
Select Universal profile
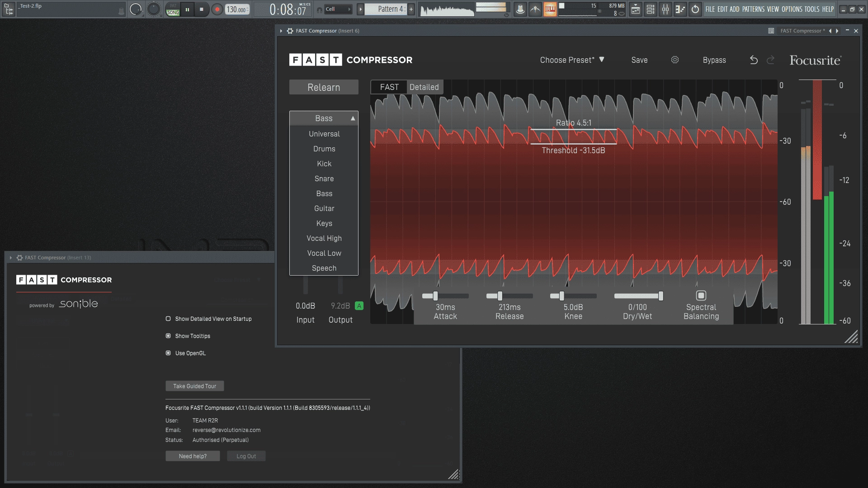324,134
